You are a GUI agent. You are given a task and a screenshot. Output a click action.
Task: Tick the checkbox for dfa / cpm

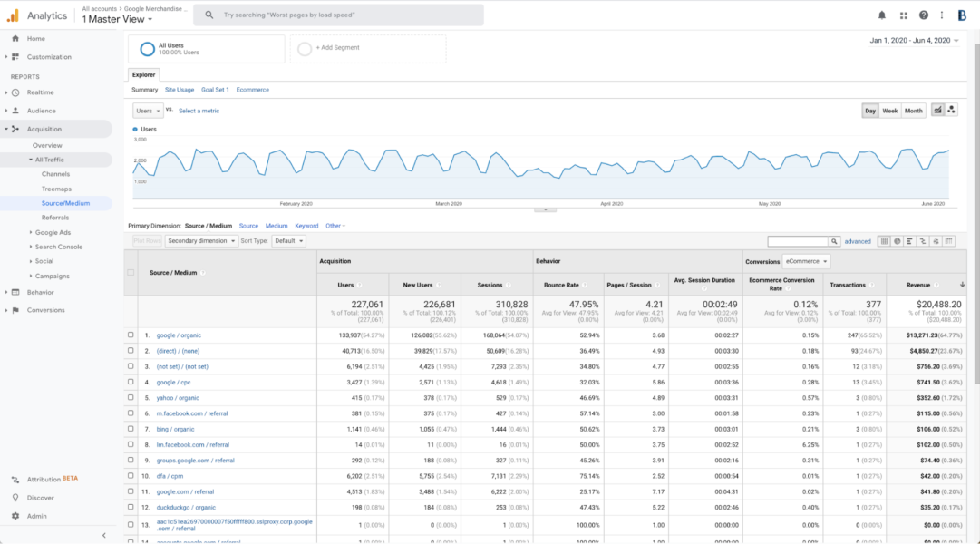[131, 476]
